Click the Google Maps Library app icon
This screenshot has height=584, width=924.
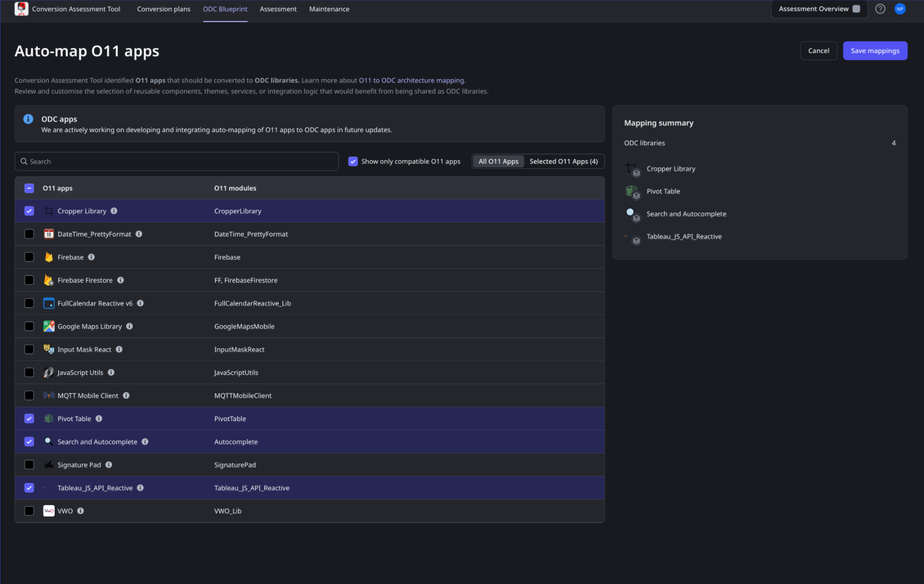coord(49,326)
